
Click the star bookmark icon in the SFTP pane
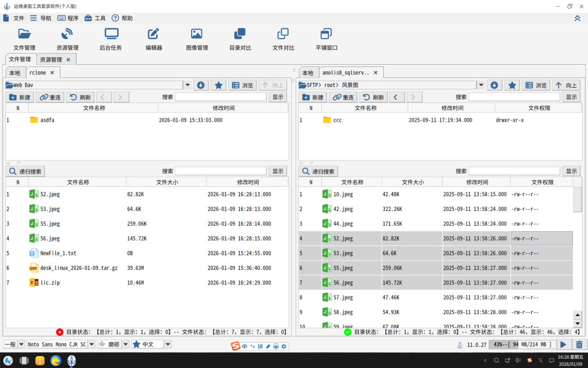512,85
